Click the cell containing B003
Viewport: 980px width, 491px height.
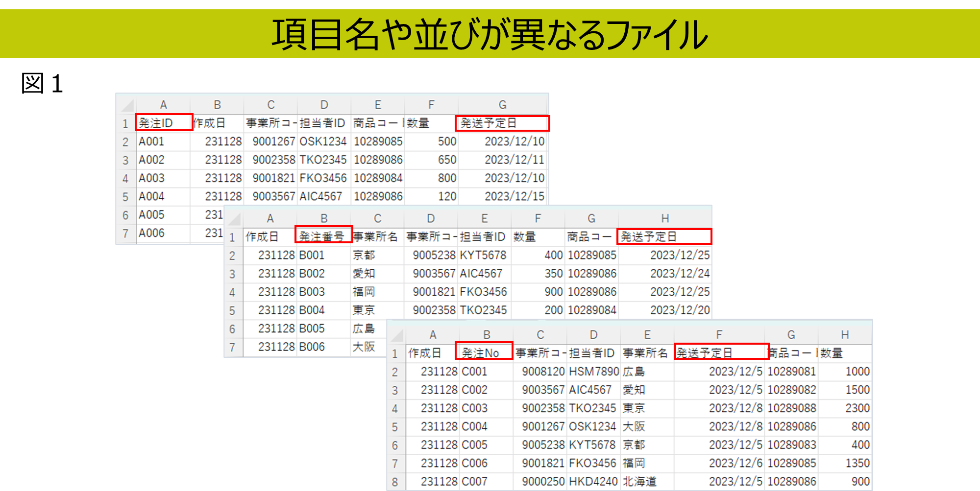[x=323, y=292]
